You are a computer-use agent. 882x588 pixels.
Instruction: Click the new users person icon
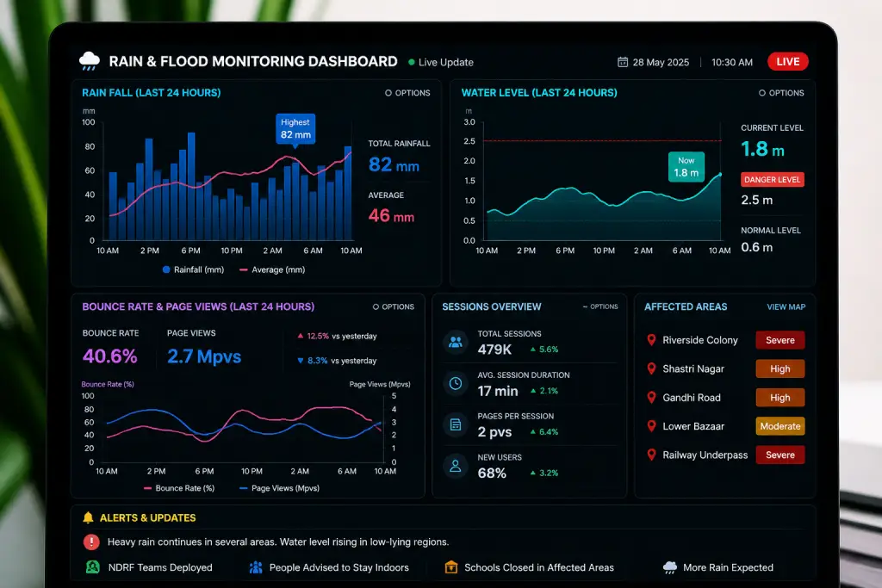456,466
